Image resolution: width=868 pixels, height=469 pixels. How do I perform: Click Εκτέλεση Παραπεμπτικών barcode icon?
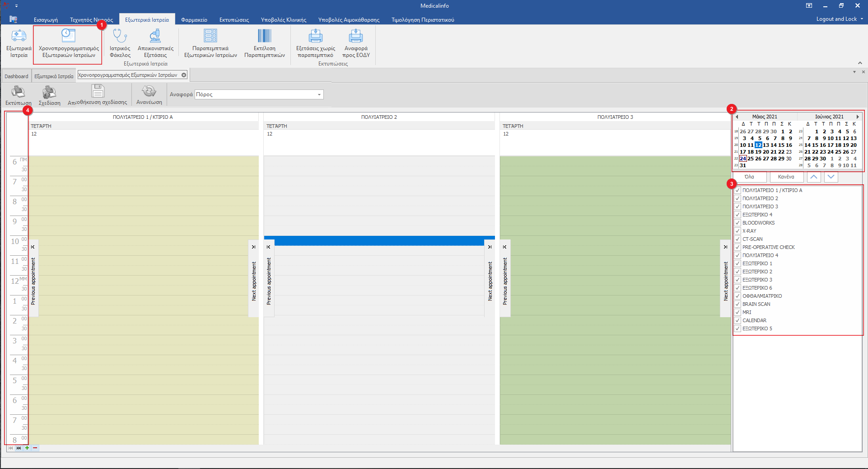tap(264, 36)
